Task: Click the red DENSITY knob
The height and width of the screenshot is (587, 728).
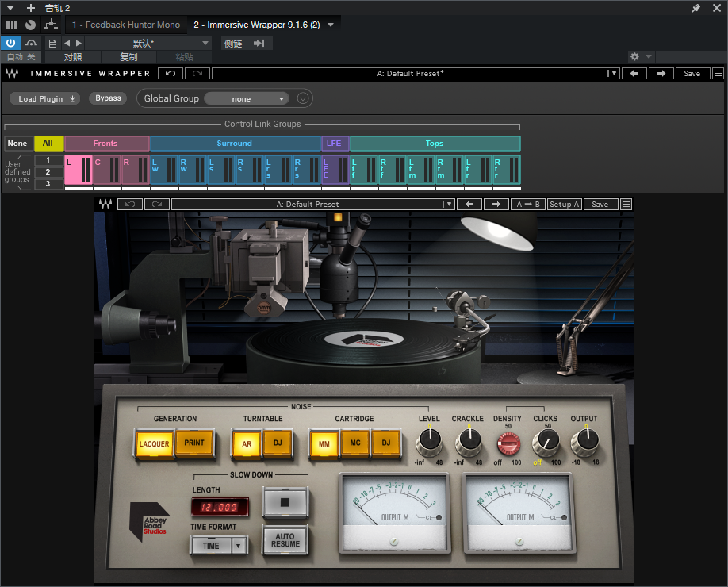Action: 508,443
